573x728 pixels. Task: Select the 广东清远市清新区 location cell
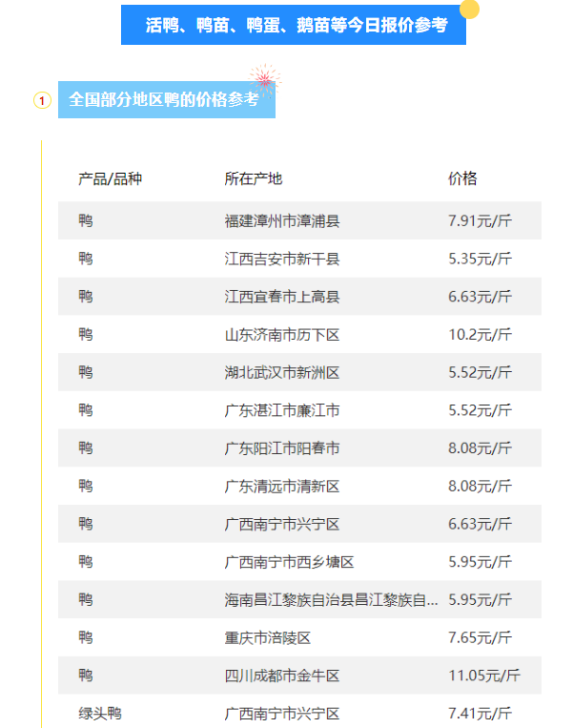pos(282,487)
